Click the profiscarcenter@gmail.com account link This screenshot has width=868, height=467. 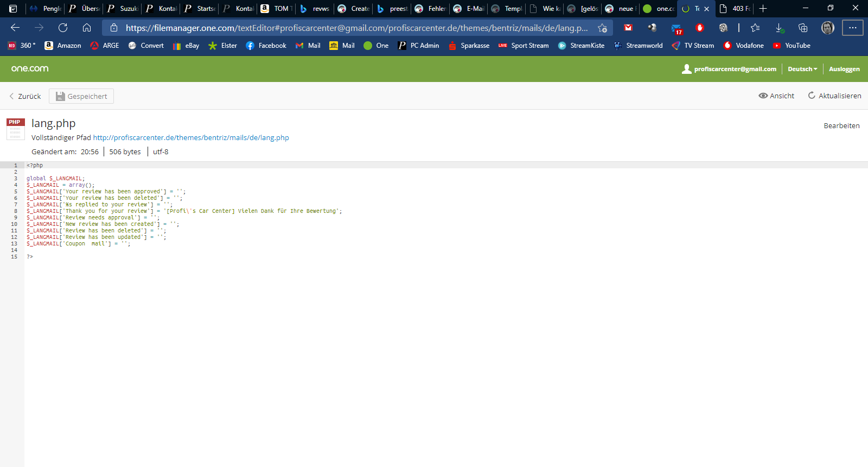click(729, 69)
